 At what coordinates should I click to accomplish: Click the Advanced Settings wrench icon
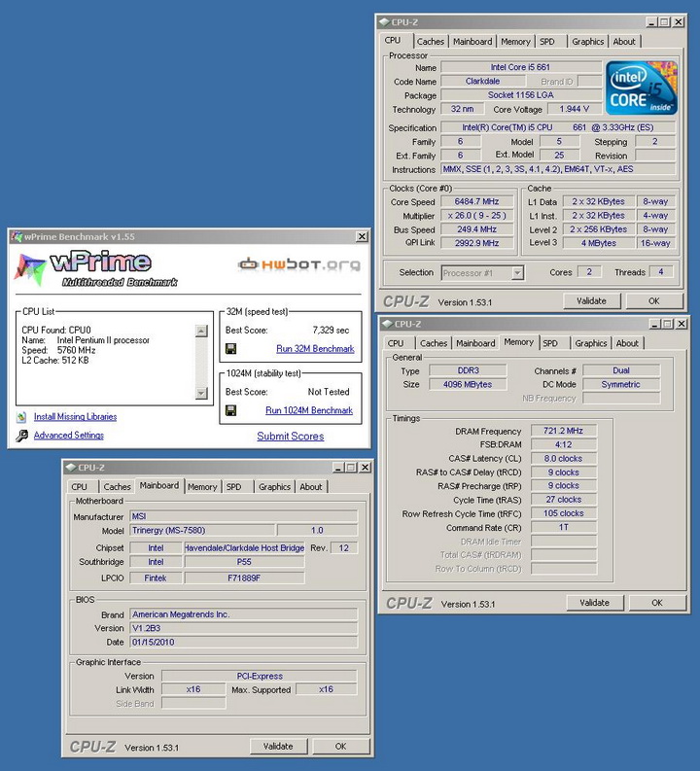click(x=21, y=436)
